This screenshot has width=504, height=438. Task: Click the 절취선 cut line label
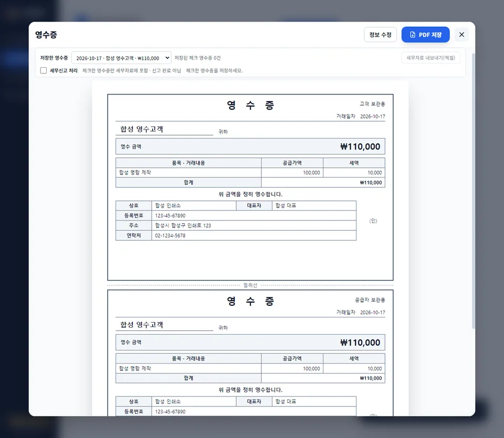tap(250, 285)
